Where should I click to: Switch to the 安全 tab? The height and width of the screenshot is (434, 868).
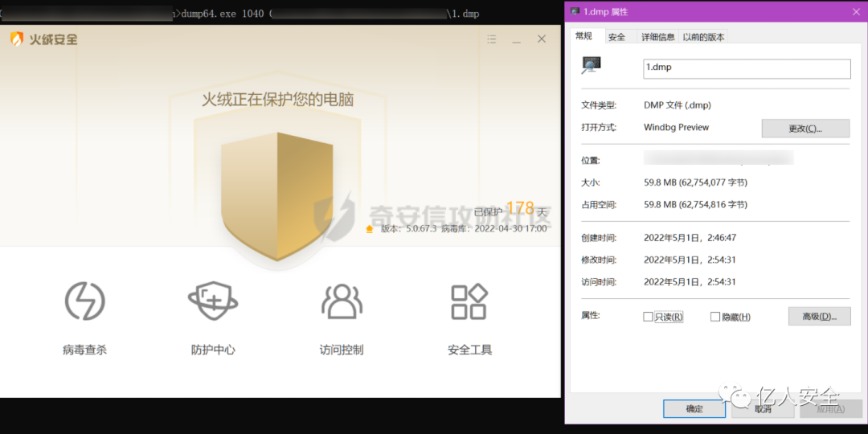616,37
